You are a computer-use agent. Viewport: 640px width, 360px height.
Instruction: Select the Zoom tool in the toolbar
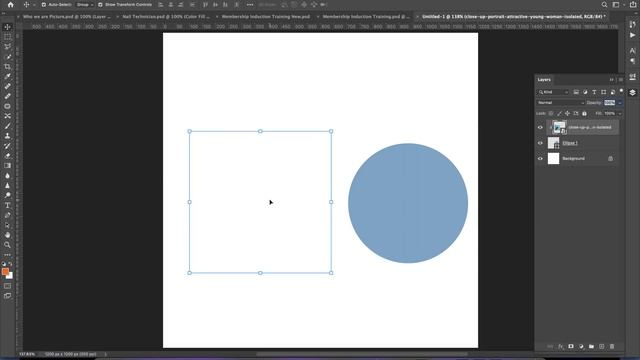point(7,245)
